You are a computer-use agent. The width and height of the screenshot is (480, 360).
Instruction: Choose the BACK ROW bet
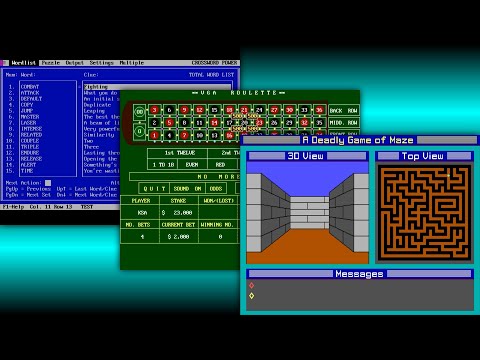coord(343,110)
